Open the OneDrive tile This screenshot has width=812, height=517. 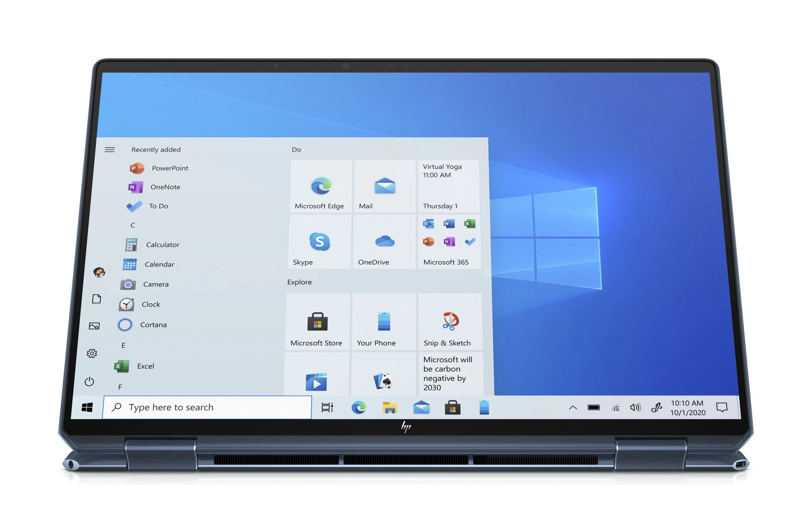pos(384,242)
